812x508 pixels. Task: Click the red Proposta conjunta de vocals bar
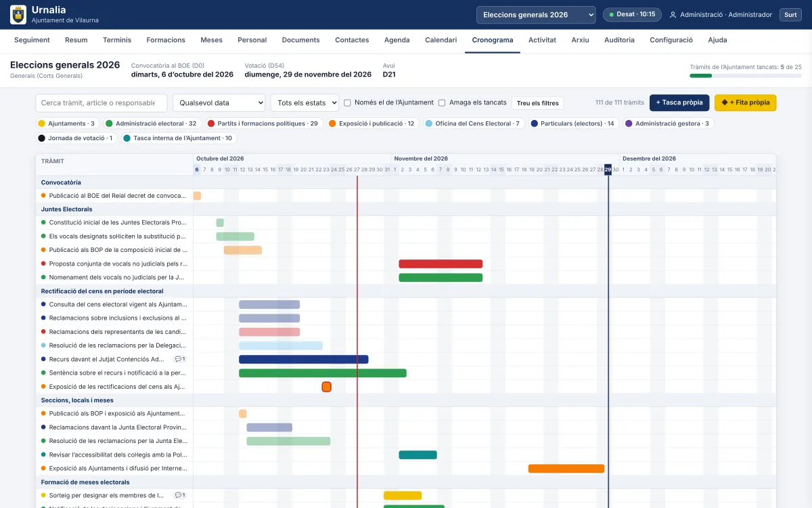441,264
